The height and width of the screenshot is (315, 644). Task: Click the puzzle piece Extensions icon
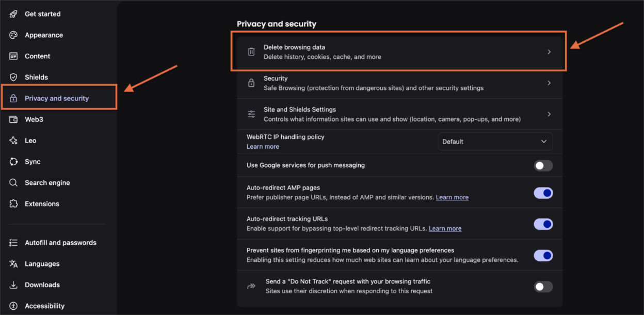[x=14, y=204]
